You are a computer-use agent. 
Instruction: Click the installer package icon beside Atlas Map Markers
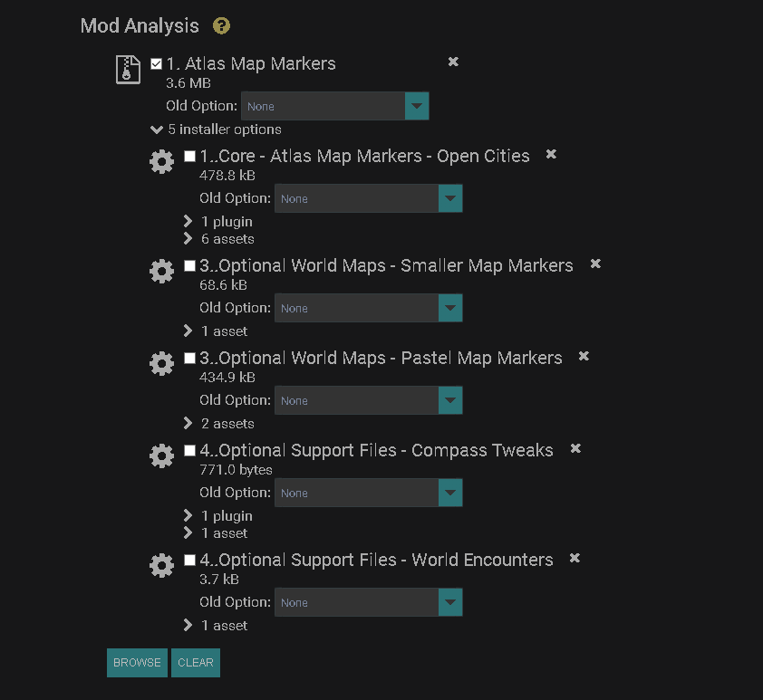[x=128, y=70]
